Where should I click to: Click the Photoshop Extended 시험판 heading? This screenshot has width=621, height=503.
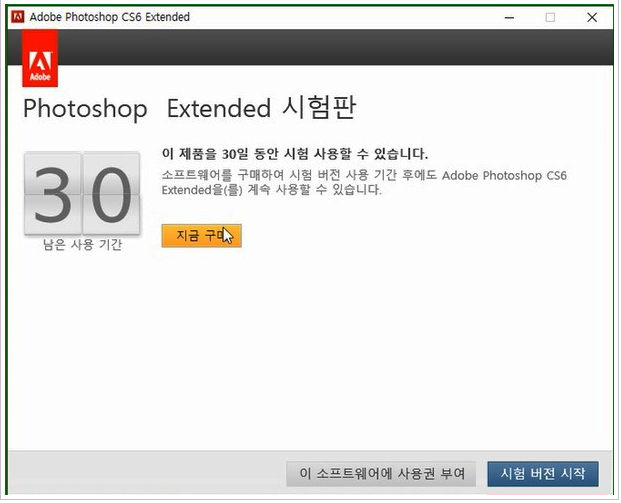tap(189, 108)
